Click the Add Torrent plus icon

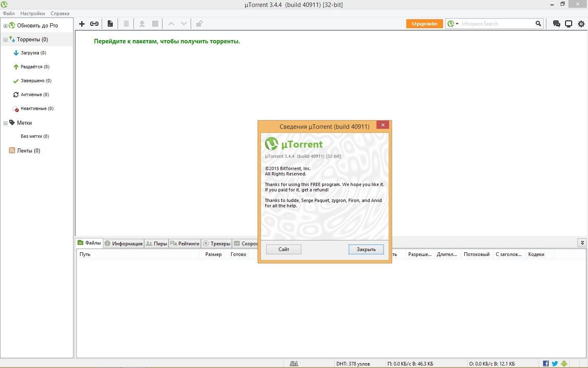(x=82, y=24)
